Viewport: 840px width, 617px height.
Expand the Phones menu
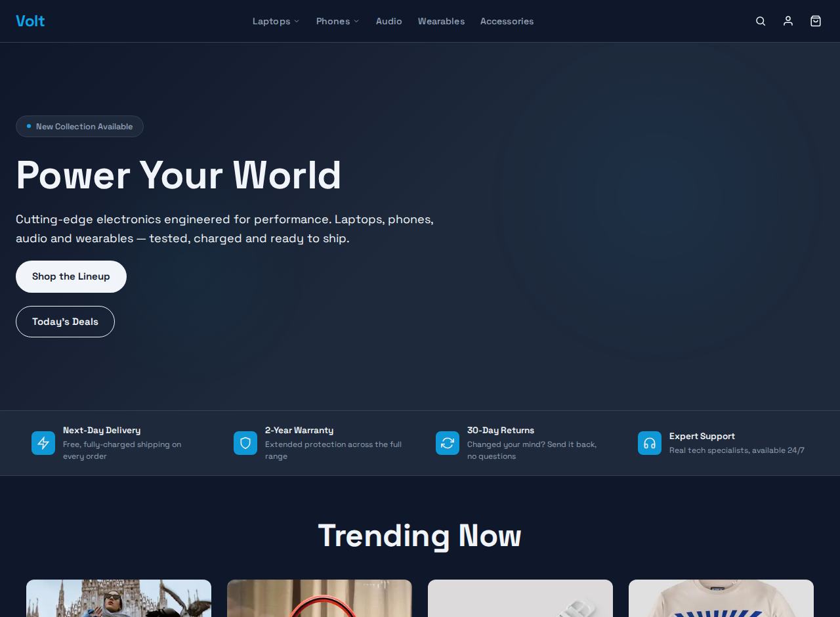point(337,21)
